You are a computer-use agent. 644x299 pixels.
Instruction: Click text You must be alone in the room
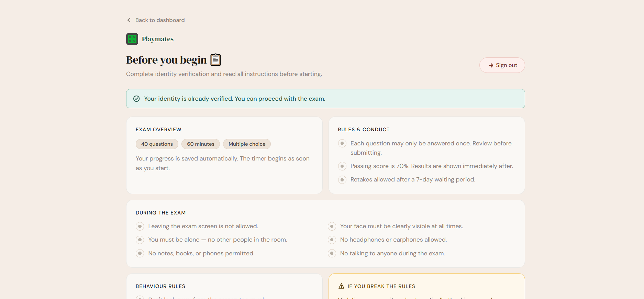point(218,240)
